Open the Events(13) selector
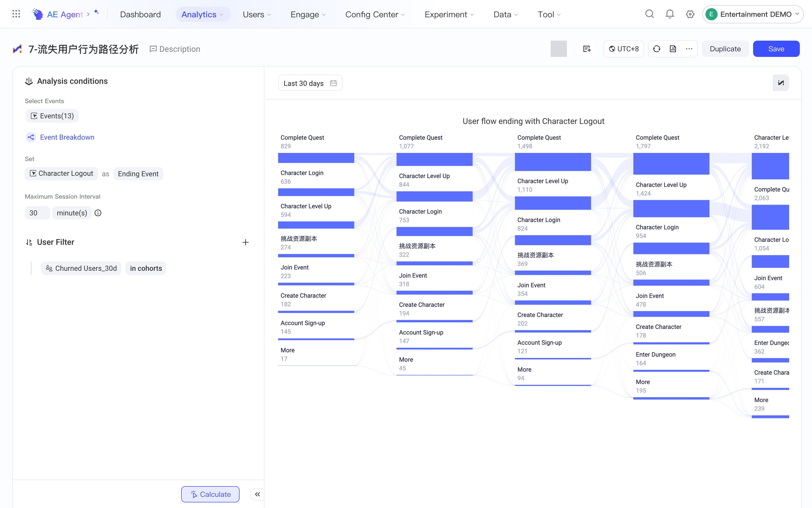Image resolution: width=812 pixels, height=508 pixels. coord(52,116)
